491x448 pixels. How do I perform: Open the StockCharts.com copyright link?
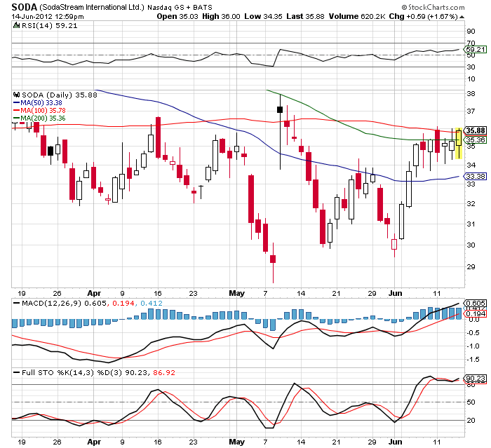[x=433, y=7]
